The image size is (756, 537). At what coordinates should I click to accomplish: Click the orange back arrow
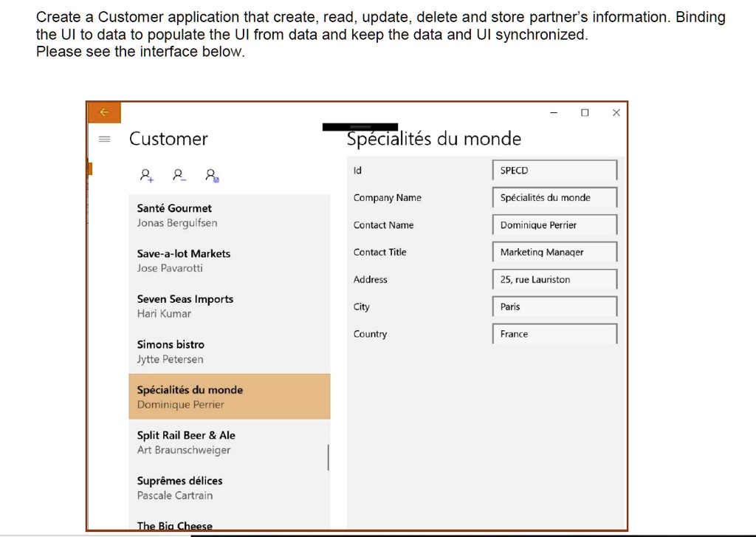coord(104,111)
